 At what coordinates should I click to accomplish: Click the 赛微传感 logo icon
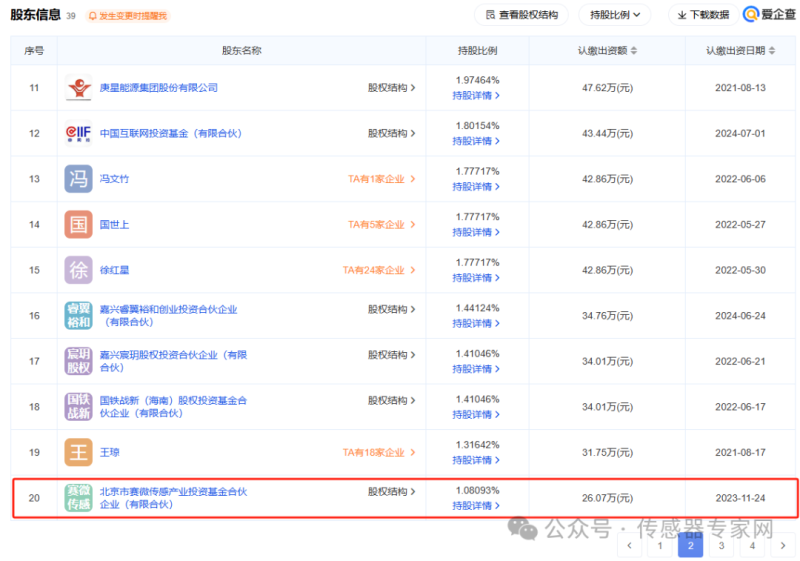79,498
